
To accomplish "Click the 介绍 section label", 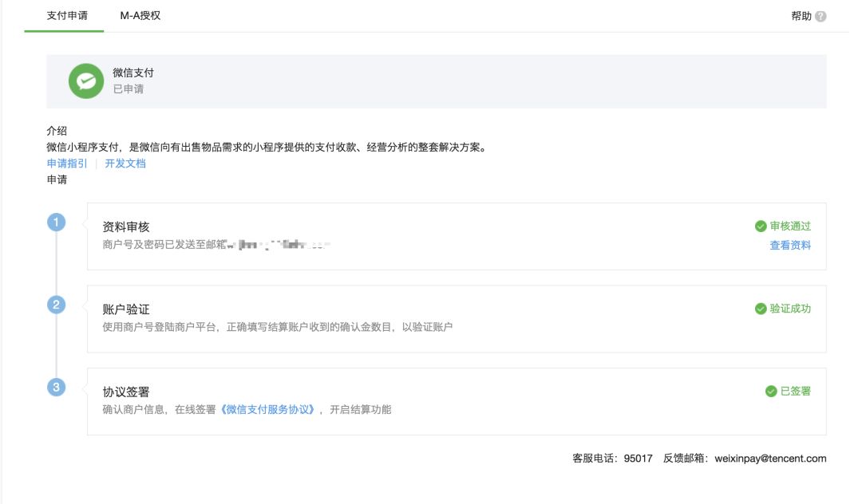I will tap(57, 131).
